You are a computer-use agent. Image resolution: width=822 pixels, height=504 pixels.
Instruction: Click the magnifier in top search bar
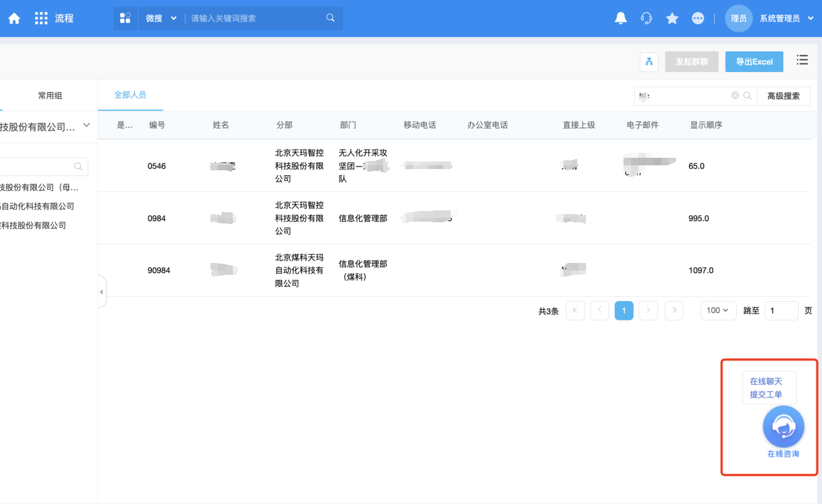[x=331, y=18]
